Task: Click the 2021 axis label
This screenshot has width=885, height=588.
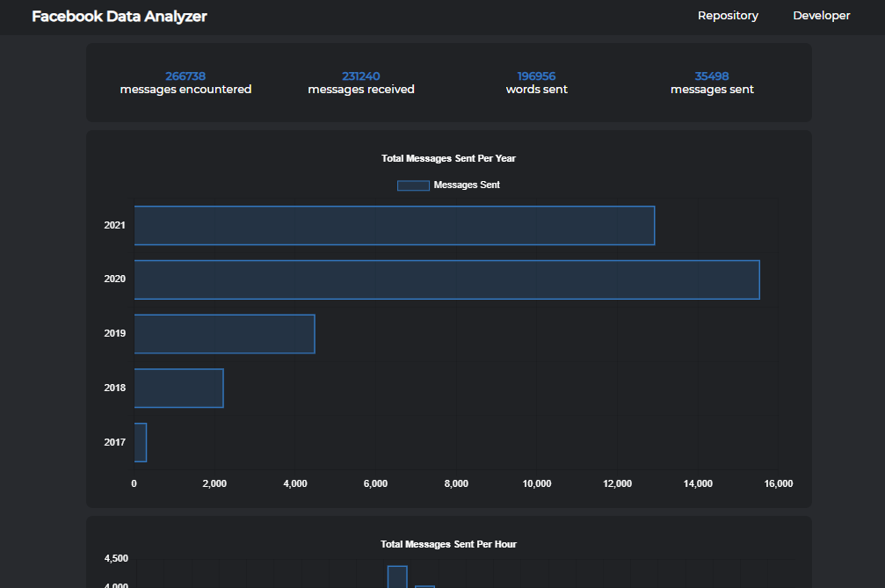Action: pos(114,226)
